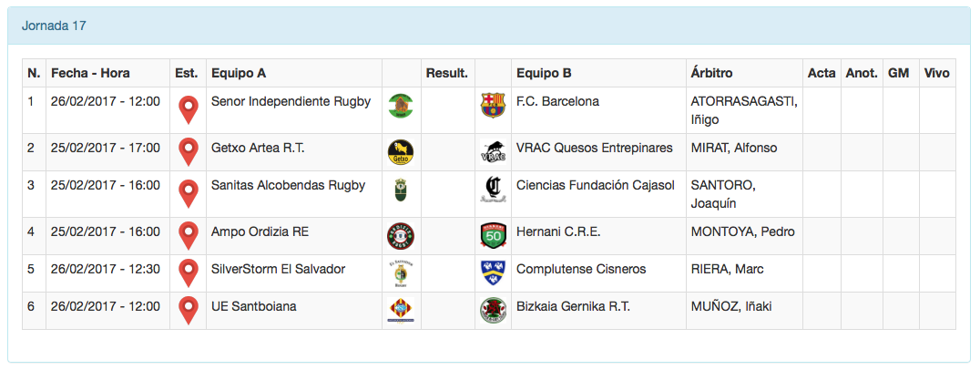The height and width of the screenshot is (370, 980).
Task: Click the F.C. Barcelona crest logo
Action: click(492, 106)
